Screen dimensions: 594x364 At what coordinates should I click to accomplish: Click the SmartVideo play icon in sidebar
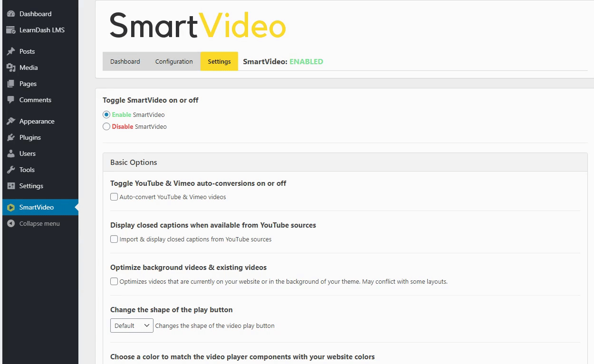[11, 207]
